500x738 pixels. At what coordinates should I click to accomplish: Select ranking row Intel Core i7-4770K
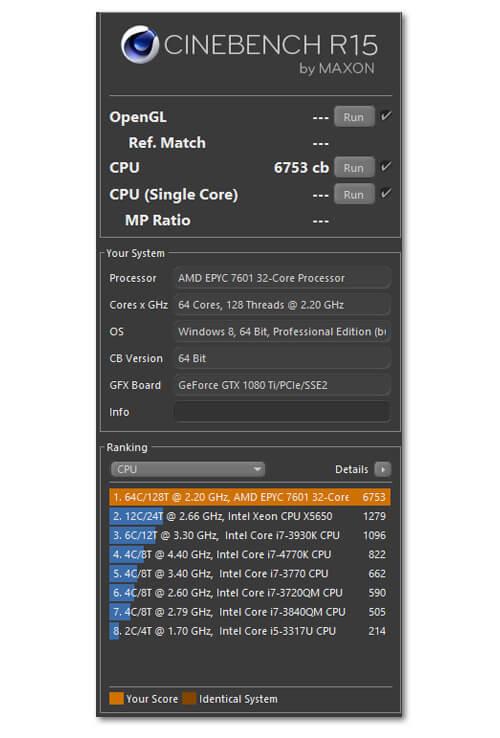[250, 555]
